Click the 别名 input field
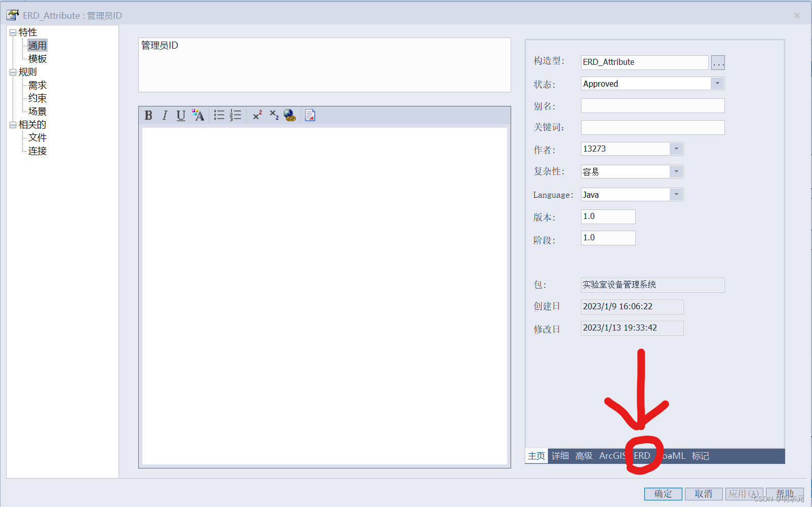Viewport: 812px width, 507px height. click(652, 105)
